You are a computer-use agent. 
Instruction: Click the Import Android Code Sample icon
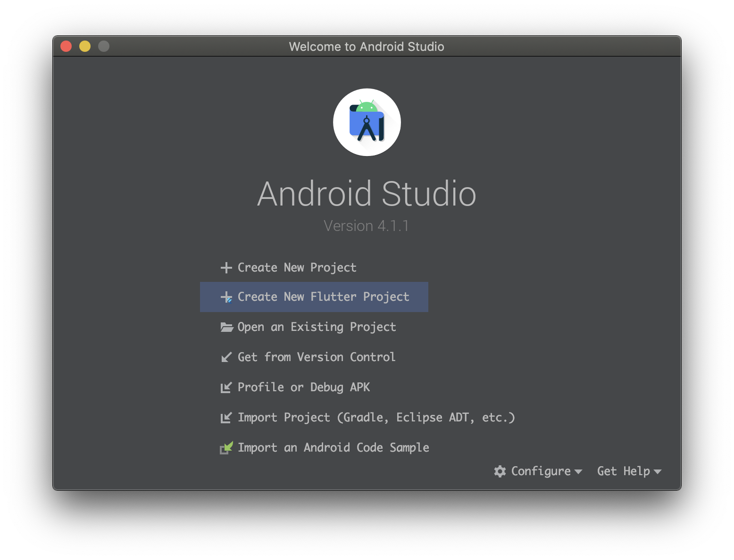[226, 448]
